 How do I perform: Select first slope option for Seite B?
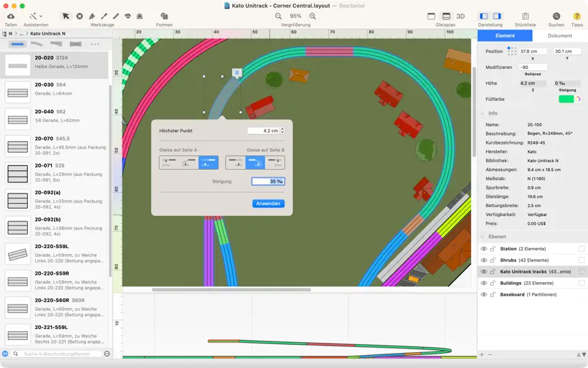[235, 163]
